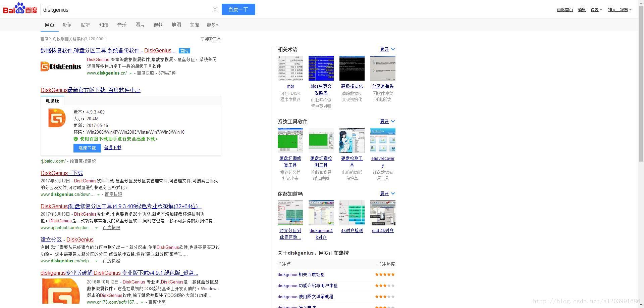Screen dimensions: 644x308
Task: Click the 官网 badge next to the first result
Action: point(184,50)
